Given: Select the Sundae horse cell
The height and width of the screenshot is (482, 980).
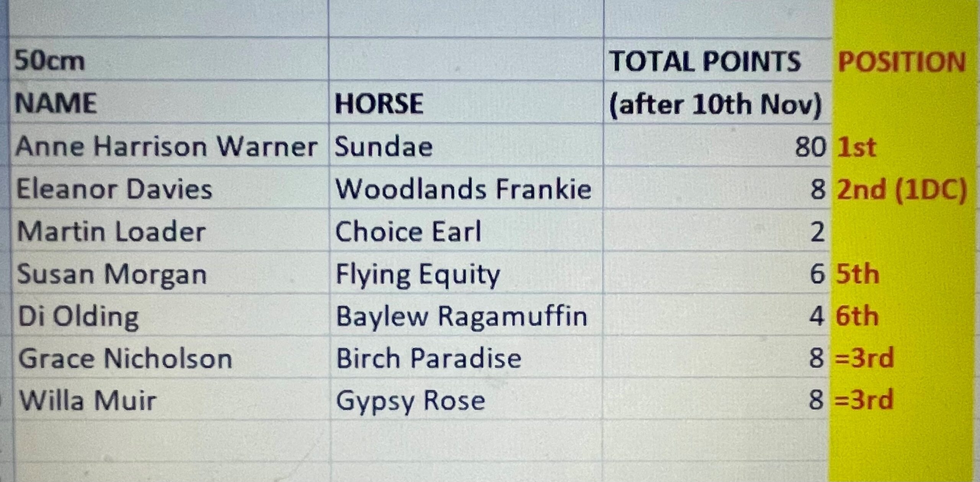Looking at the screenshot, I should point(466,145).
